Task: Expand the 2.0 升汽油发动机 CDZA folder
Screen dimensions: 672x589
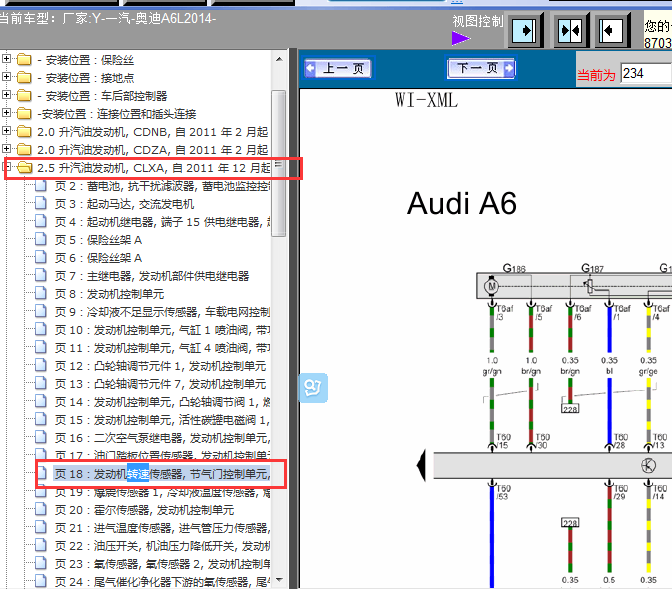Action: click(x=6, y=149)
